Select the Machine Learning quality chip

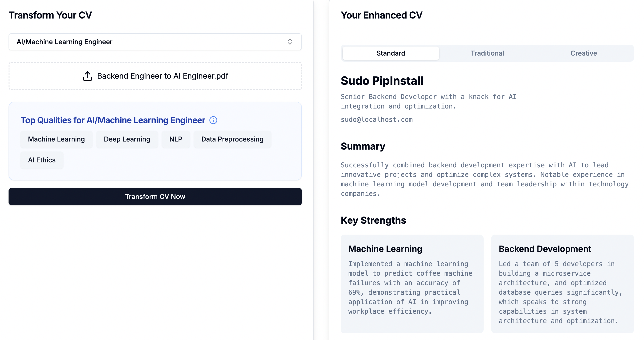[x=56, y=139]
